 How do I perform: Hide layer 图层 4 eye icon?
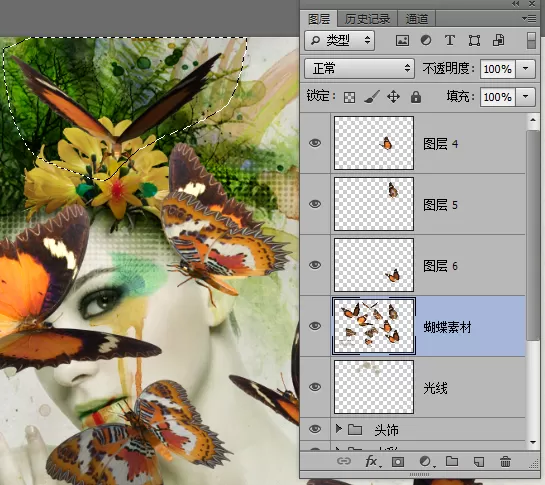coord(315,143)
